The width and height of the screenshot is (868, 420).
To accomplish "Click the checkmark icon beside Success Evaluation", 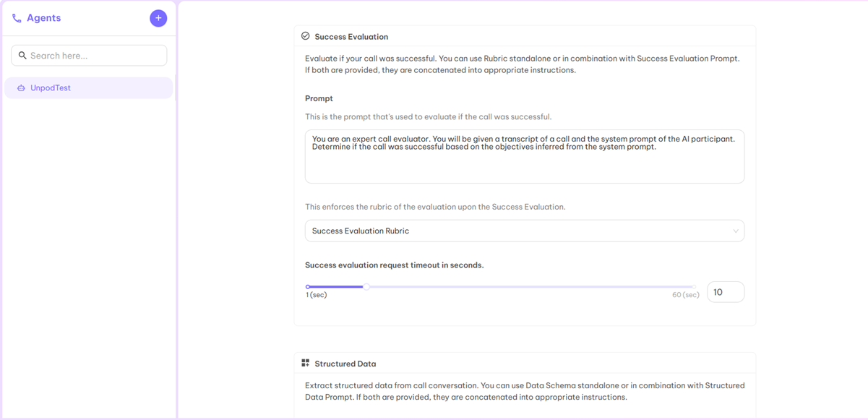I will coord(306,36).
